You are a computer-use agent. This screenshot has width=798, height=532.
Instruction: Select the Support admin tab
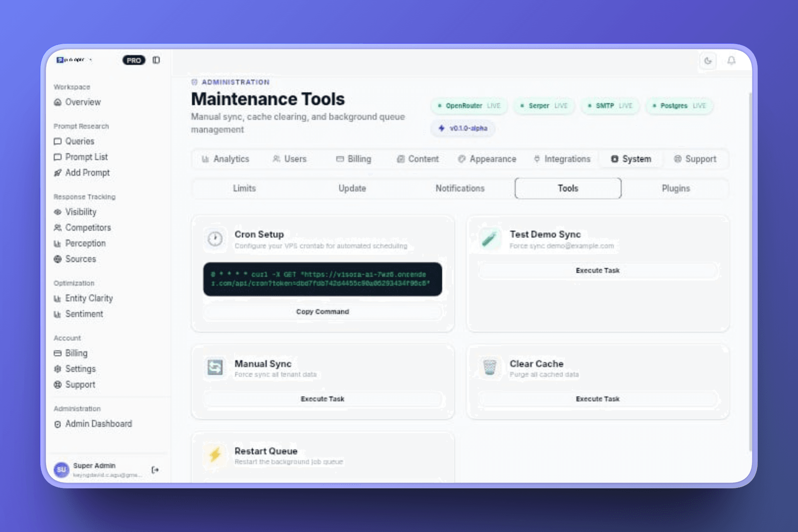695,159
